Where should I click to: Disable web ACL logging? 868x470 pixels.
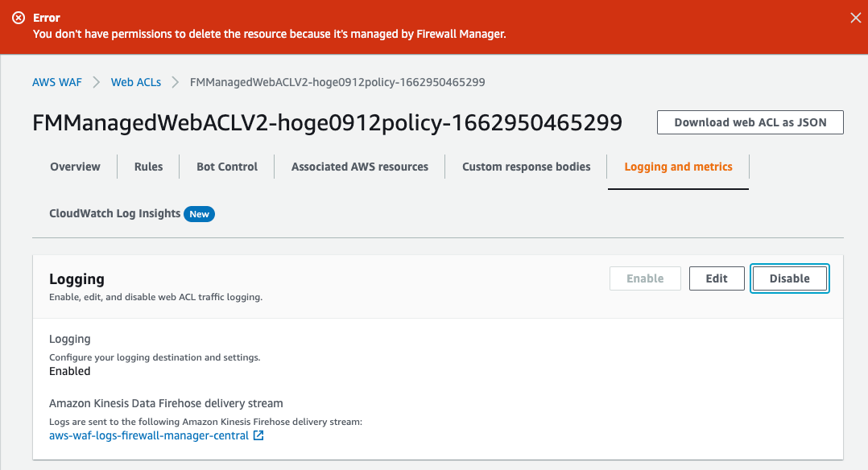click(789, 278)
